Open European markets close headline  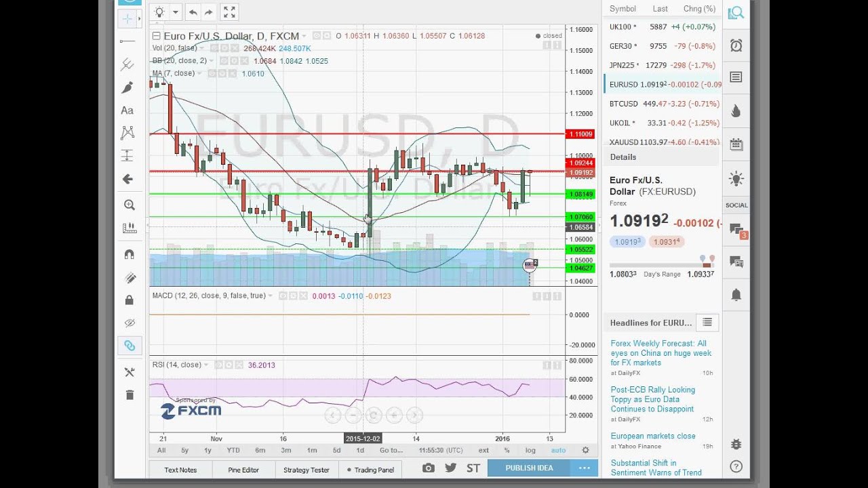[x=653, y=436]
